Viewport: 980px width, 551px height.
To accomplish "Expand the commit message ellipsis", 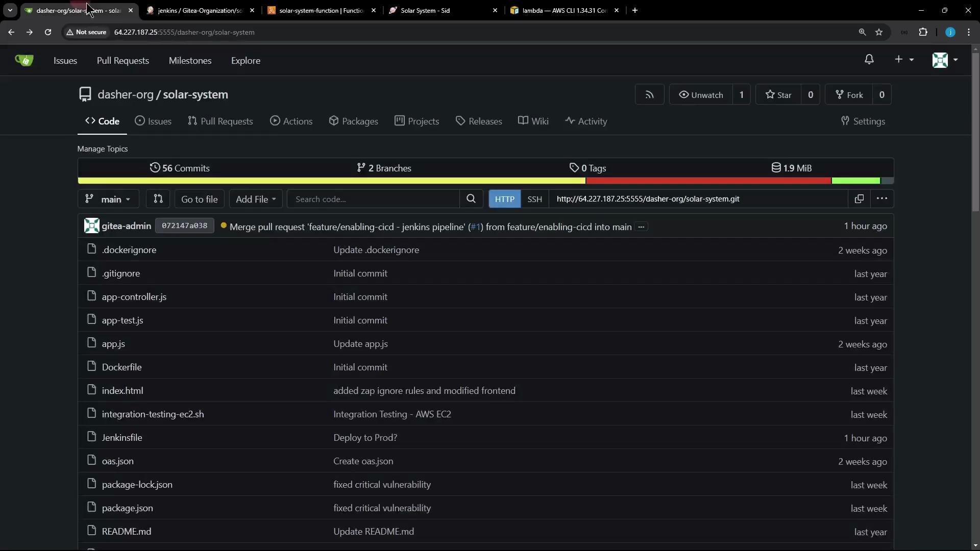I will coord(642,227).
